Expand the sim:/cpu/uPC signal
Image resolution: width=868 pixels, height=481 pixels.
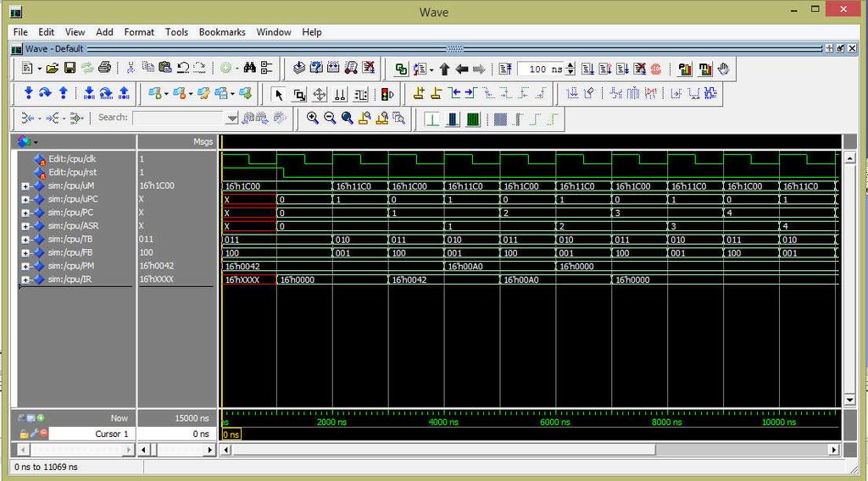point(25,200)
